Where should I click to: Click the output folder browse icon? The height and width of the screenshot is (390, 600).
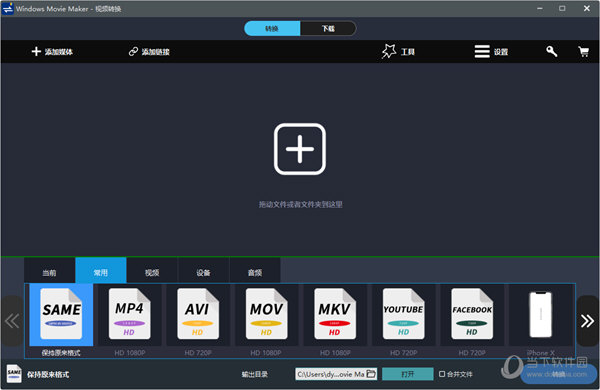tap(371, 374)
